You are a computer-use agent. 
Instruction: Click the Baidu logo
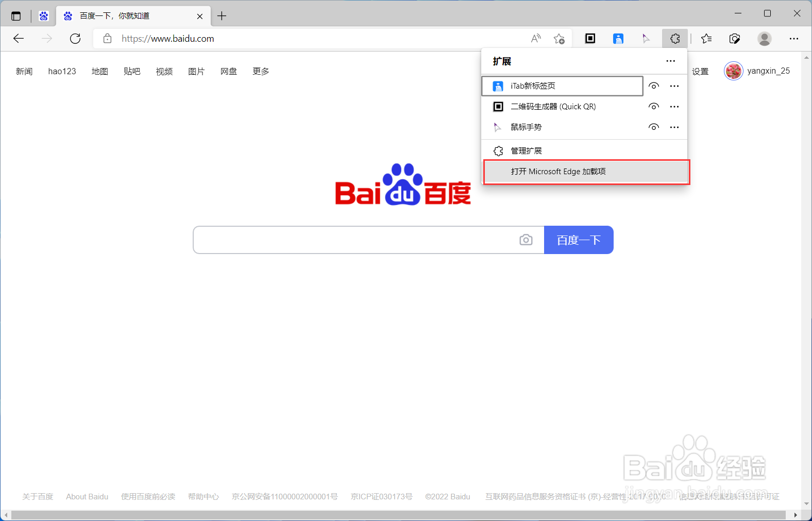[x=403, y=184]
